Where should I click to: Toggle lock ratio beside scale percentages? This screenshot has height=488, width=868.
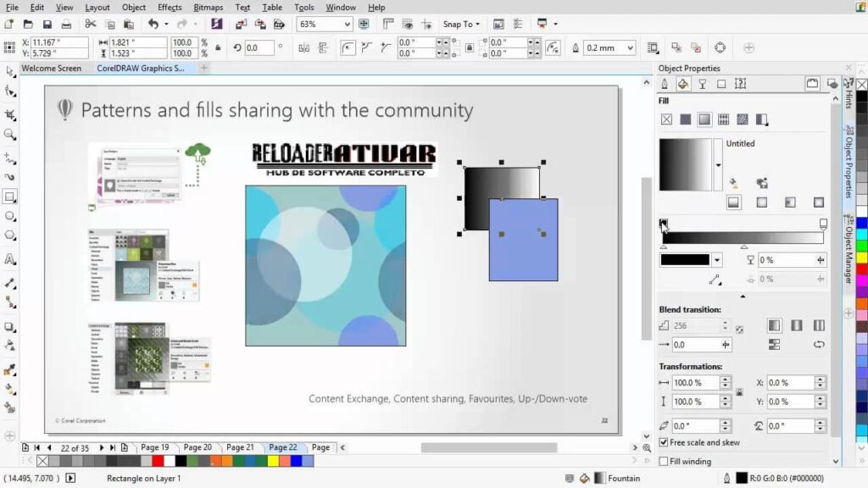[218, 48]
